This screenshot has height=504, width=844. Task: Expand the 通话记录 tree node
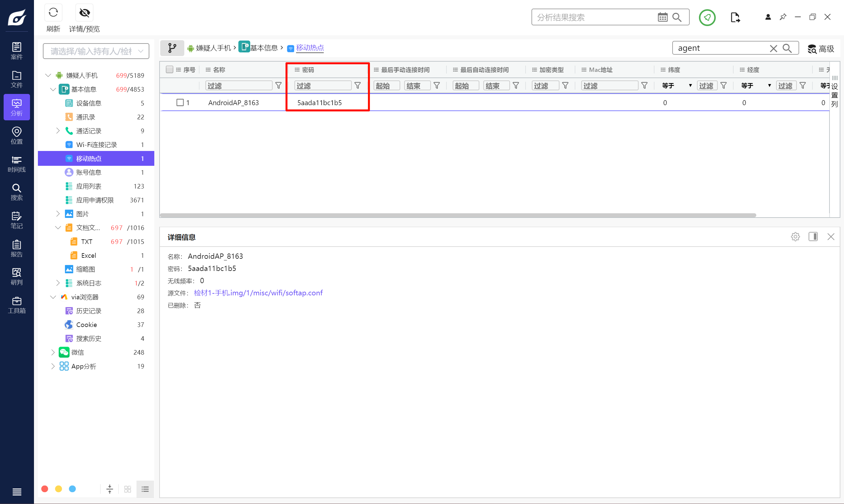(x=58, y=131)
